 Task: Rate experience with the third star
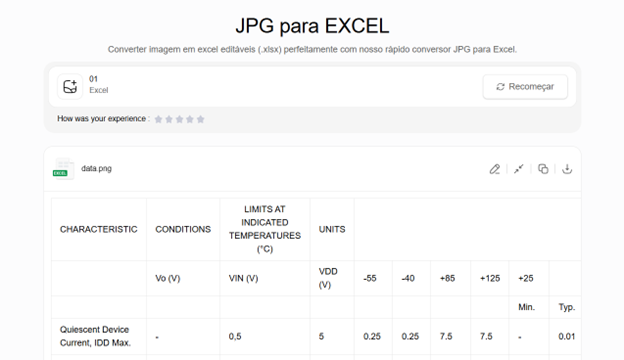pos(179,119)
